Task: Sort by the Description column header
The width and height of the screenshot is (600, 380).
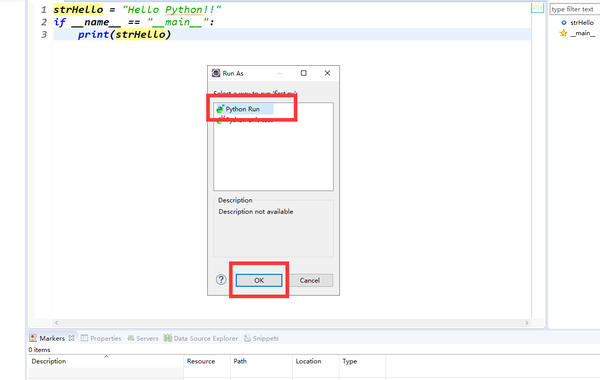Action: (x=49, y=361)
